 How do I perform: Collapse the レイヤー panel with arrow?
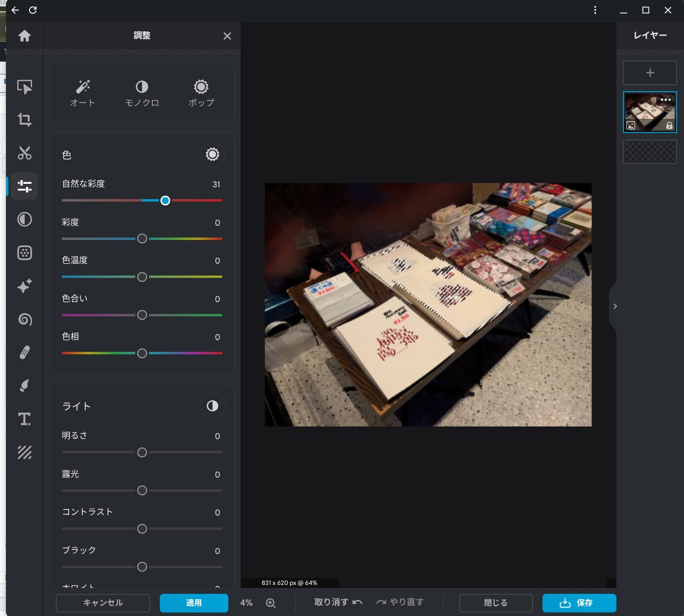pos(614,307)
